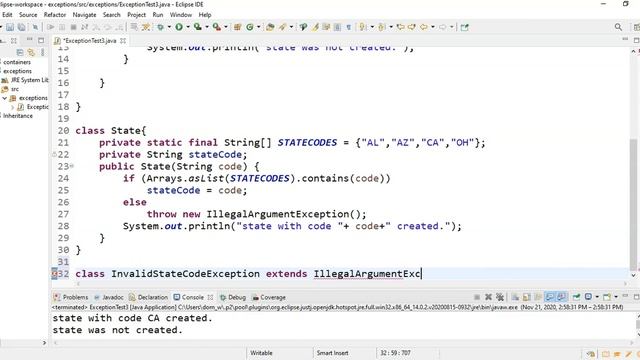
Task: Close the ExceptionTest3.java editor tab
Action: click(x=123, y=40)
